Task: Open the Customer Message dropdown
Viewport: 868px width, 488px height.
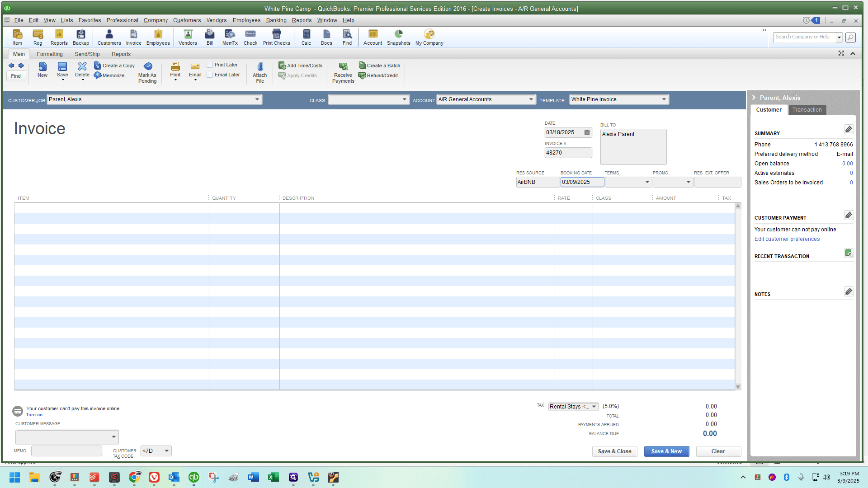Action: coord(113,437)
